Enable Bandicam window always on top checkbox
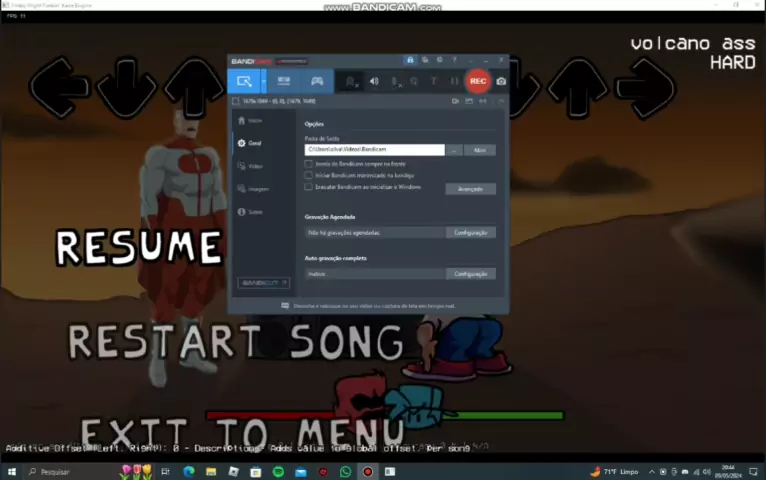 [x=309, y=164]
